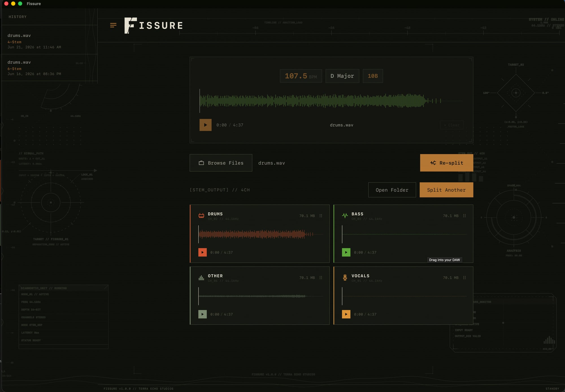565x392 pixels.
Task: Click the 70.1 MB size on Vocals stem
Action: point(451,278)
